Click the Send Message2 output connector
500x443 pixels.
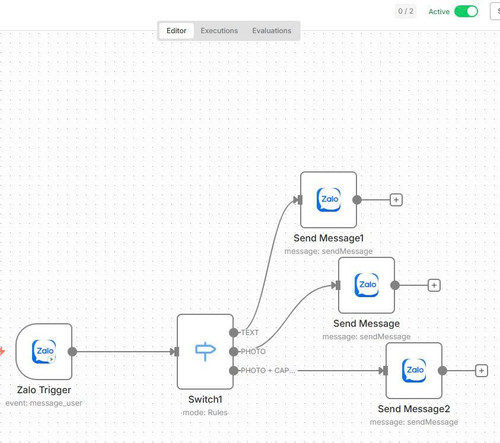click(x=442, y=370)
